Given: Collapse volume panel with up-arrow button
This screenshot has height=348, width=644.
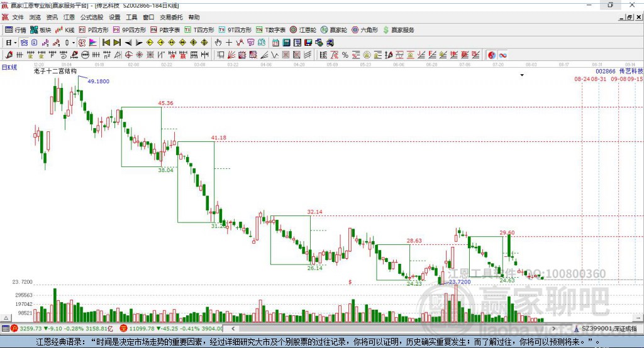Looking at the screenshot, I should tap(6, 318).
